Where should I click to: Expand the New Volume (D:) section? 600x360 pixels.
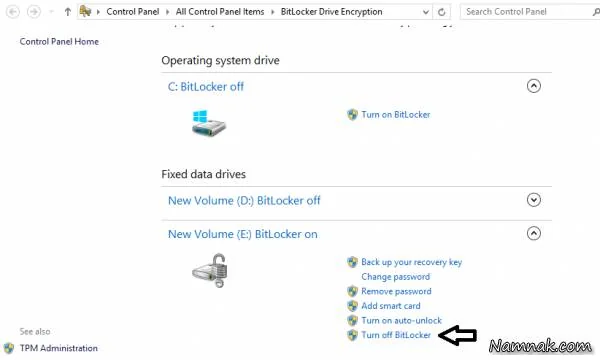(533, 200)
